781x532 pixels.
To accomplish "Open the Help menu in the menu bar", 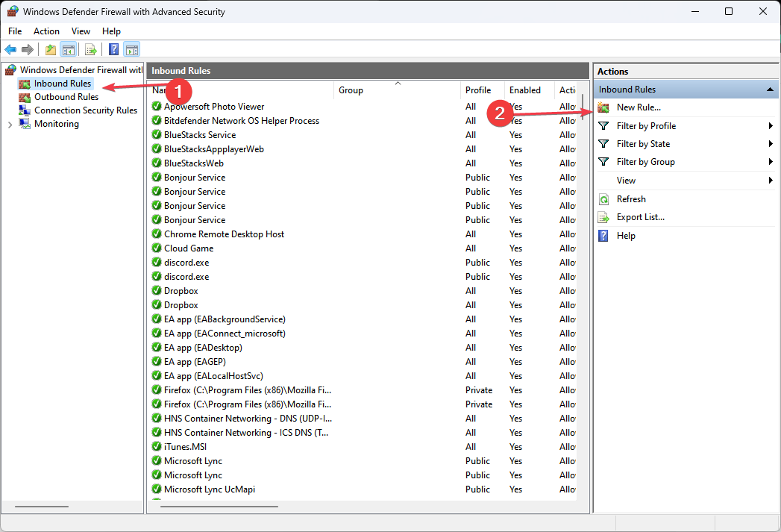I will pyautogui.click(x=112, y=31).
